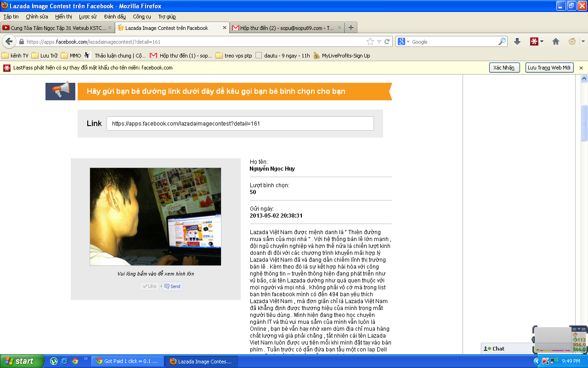The width and height of the screenshot is (588, 368).
Task: Click the Facebook Send button
Action: tap(172, 286)
